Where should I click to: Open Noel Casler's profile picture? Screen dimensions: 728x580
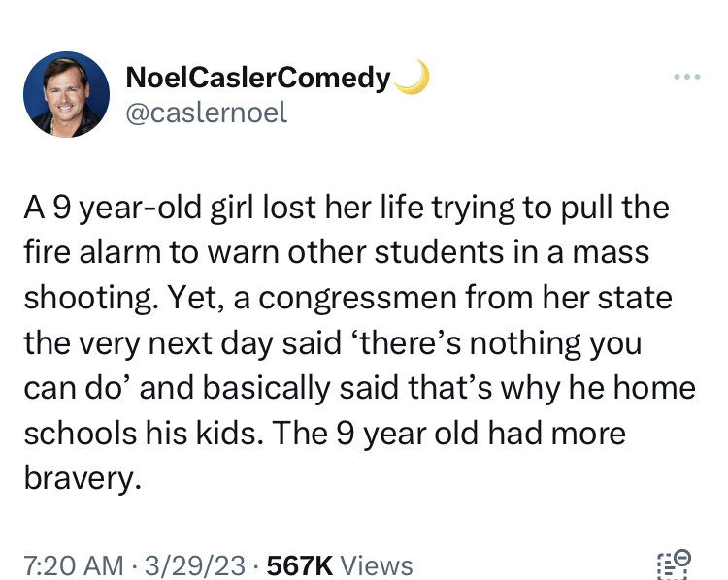pyautogui.click(x=66, y=95)
